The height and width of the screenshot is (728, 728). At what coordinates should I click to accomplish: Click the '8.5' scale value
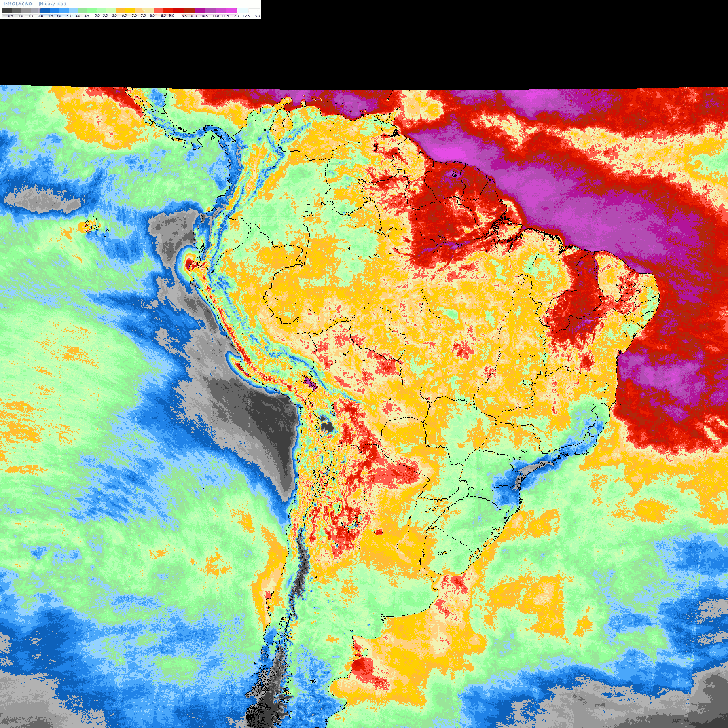coord(163,15)
